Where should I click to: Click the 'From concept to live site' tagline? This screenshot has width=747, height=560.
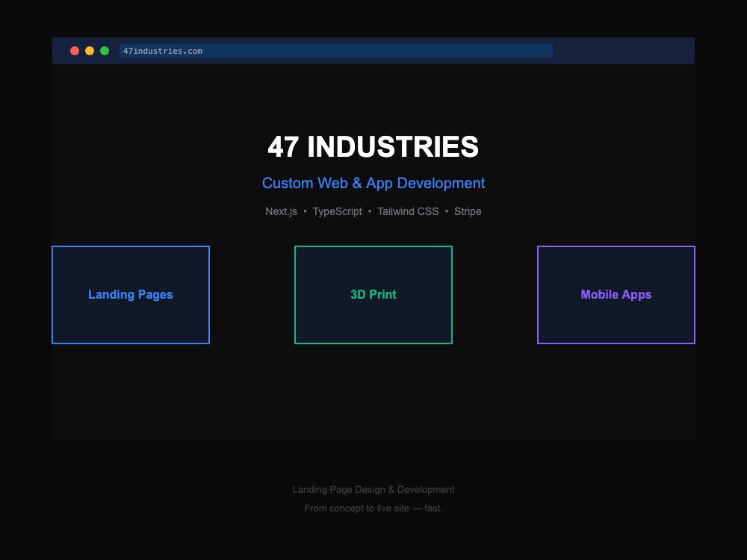coord(373,508)
